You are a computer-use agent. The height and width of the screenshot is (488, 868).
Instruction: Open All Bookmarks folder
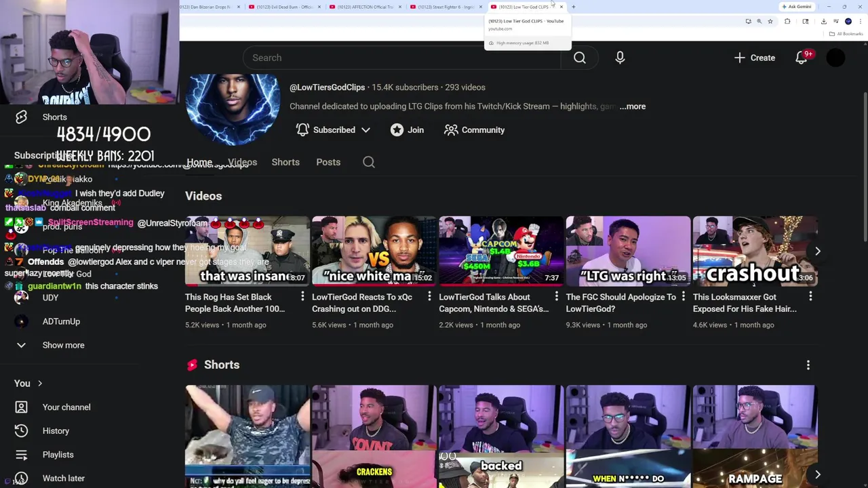(x=847, y=34)
